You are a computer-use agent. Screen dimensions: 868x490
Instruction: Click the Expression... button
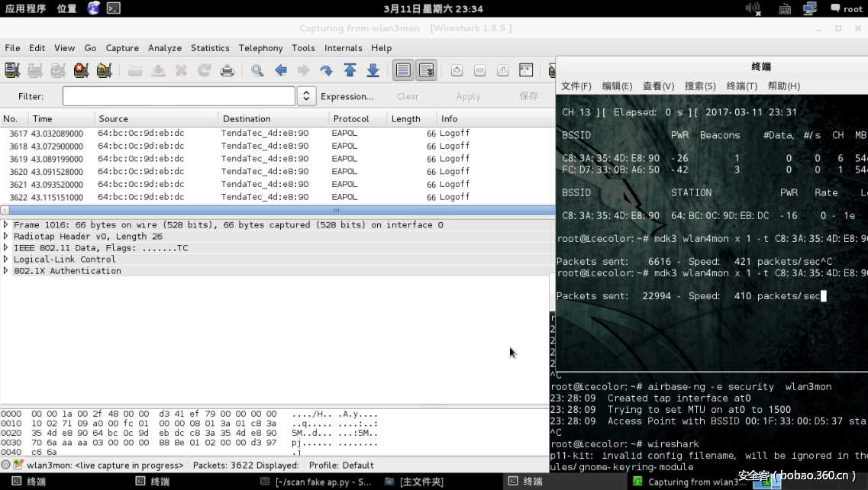347,97
